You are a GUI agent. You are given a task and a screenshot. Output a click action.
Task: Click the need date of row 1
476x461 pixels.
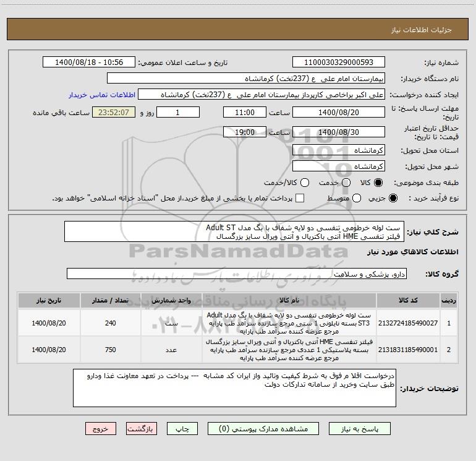pos(49,323)
